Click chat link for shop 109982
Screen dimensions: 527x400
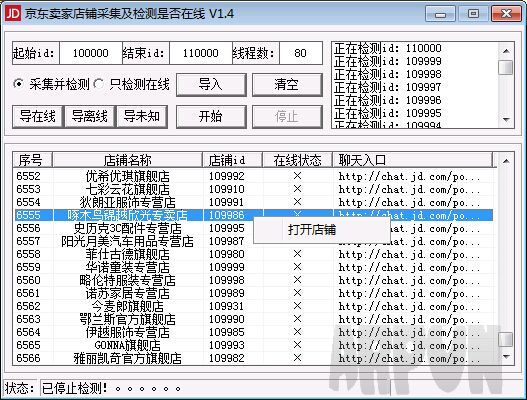[409, 358]
